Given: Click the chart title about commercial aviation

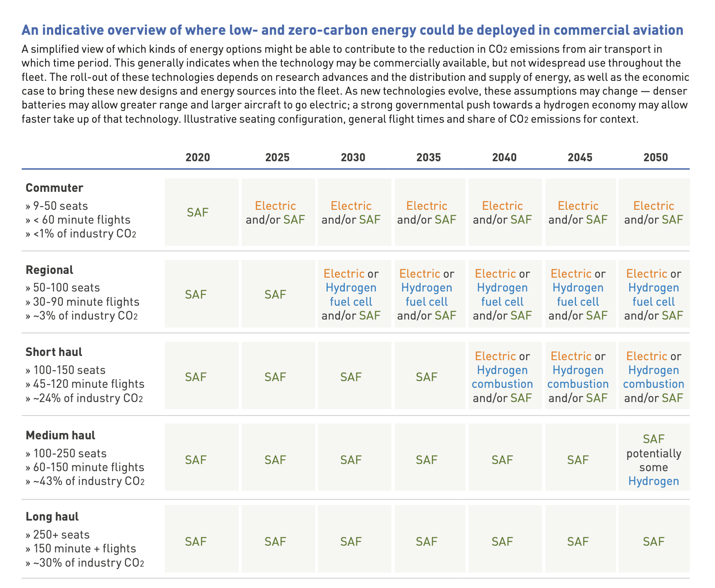Looking at the screenshot, I should click(x=352, y=30).
